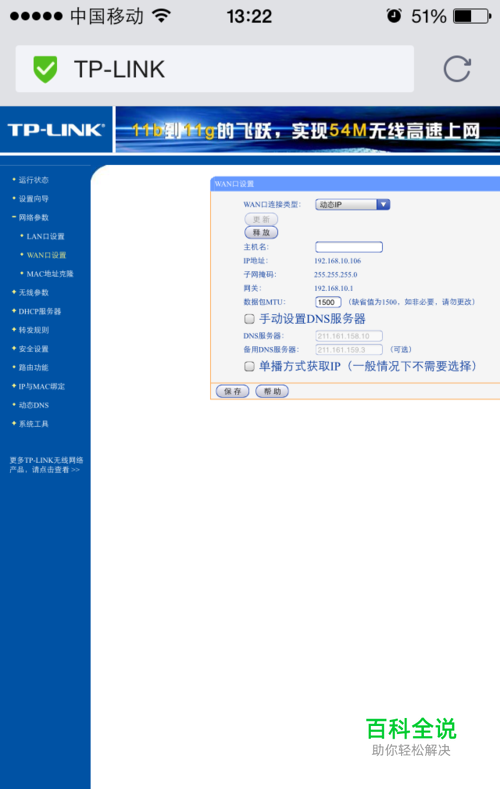Click the 数据包MTU value field
The image size is (500, 789).
[x=328, y=302]
